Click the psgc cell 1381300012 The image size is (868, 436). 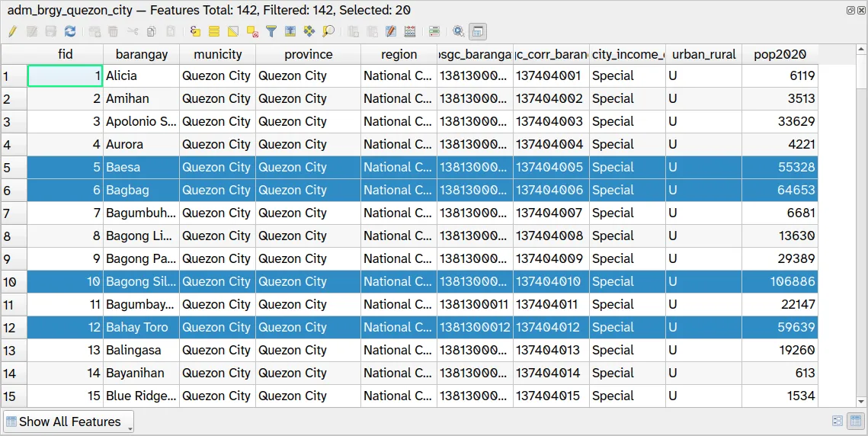pyautogui.click(x=475, y=328)
